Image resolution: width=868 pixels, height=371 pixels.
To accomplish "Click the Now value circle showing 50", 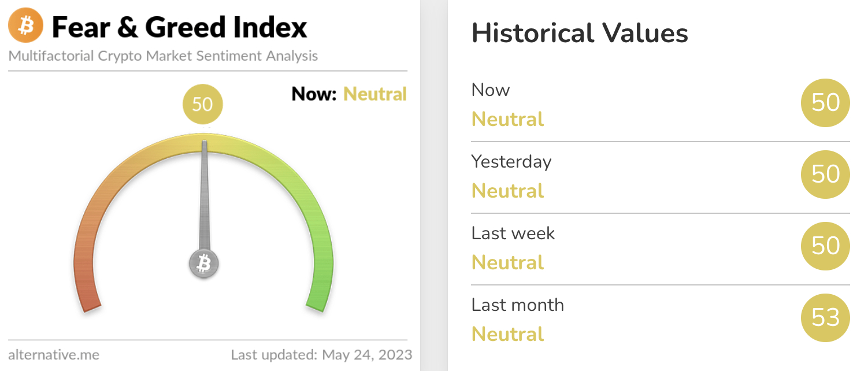I will click(825, 103).
